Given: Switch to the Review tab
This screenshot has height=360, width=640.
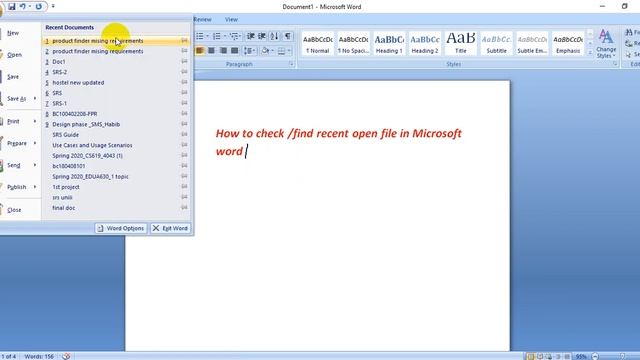Looking at the screenshot, I should point(202,19).
